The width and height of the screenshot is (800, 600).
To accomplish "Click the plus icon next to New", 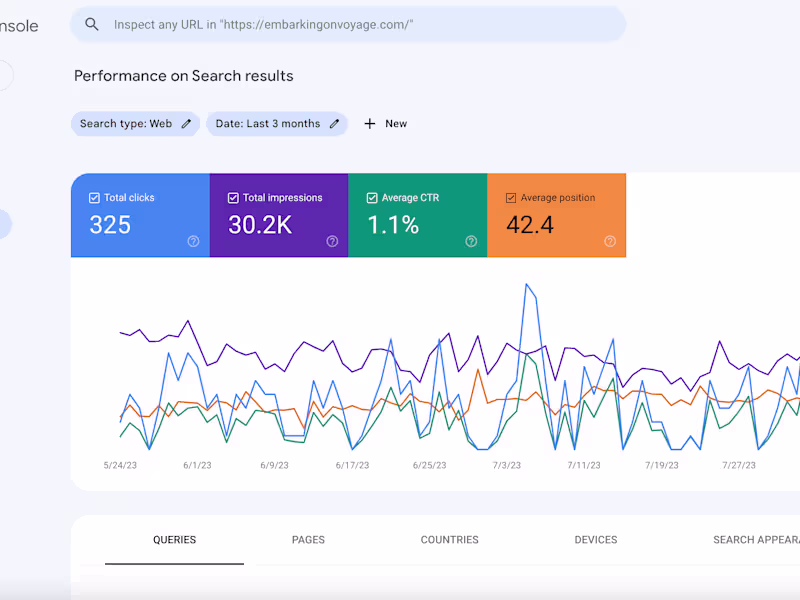I will 369,123.
